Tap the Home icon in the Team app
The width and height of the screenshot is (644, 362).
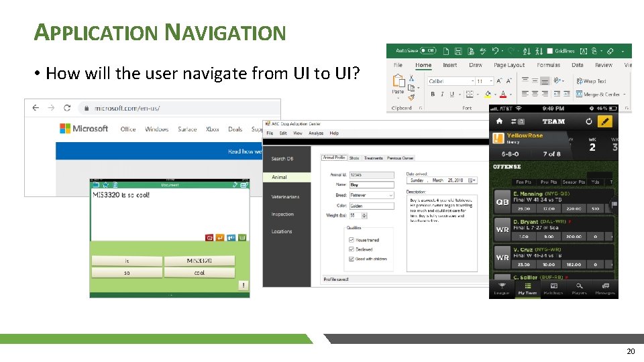coord(499,121)
